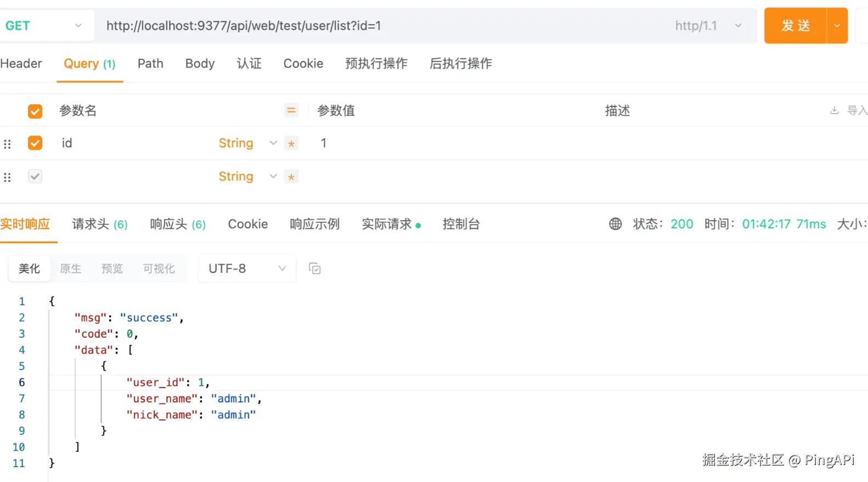This screenshot has width=868, height=482.
Task: Open the UTF-8 encoding dropdown
Action: [x=247, y=268]
